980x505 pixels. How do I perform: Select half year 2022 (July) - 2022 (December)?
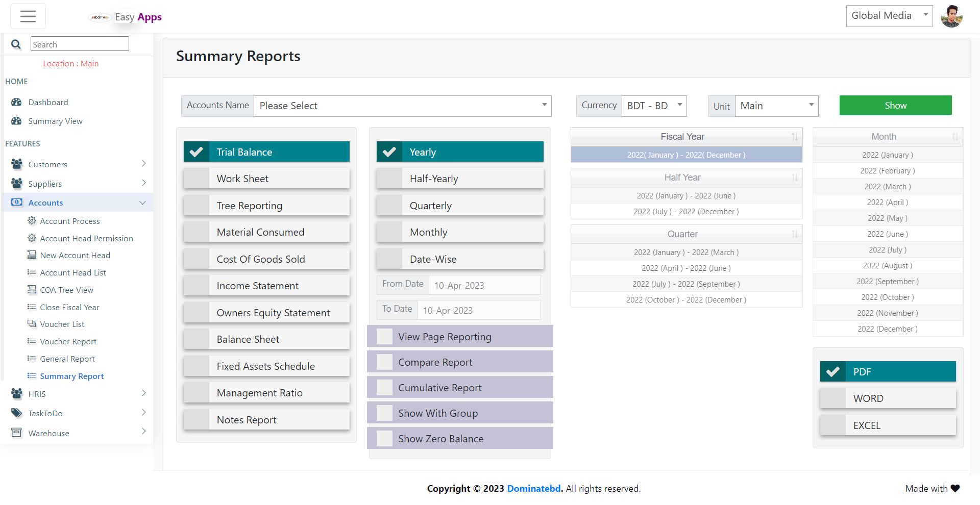point(686,211)
